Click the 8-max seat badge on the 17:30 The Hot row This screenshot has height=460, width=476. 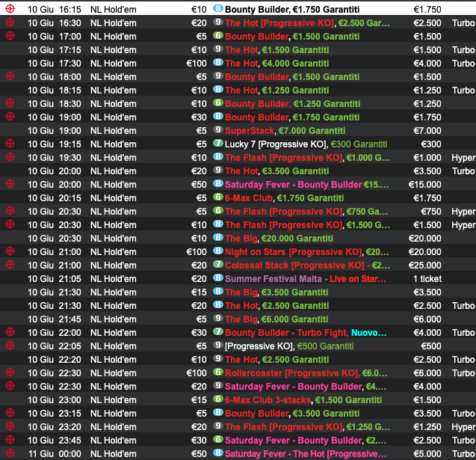[218, 62]
